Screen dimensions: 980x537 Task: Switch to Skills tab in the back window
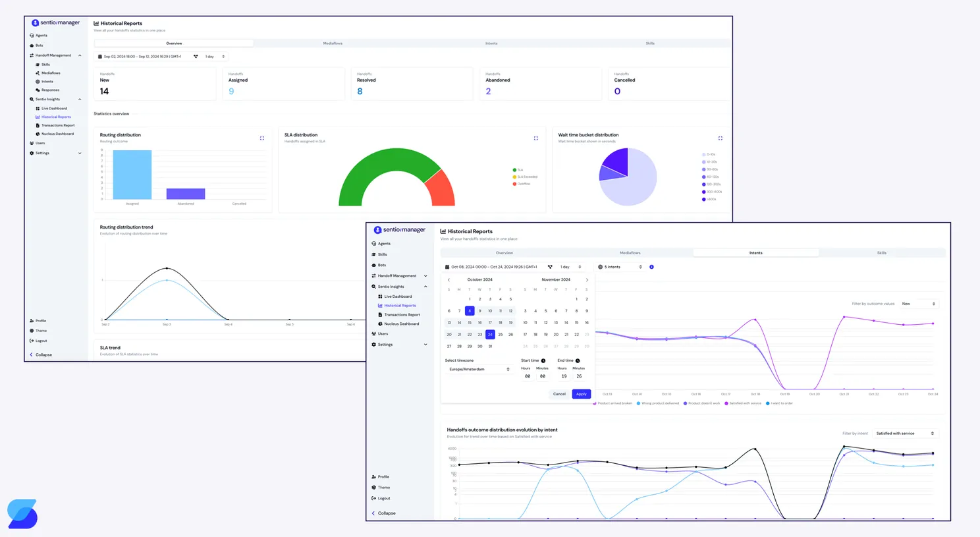(650, 43)
